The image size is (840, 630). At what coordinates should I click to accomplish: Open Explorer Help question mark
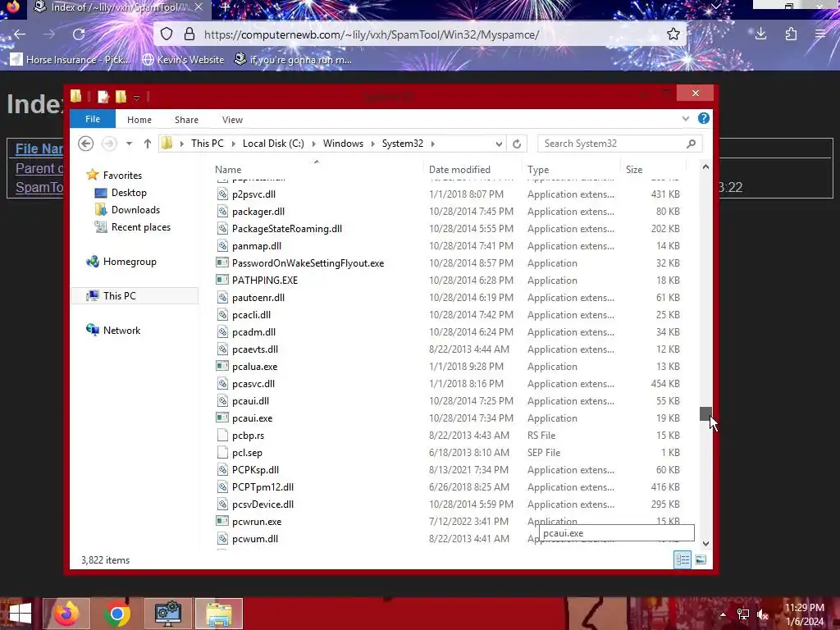point(703,118)
